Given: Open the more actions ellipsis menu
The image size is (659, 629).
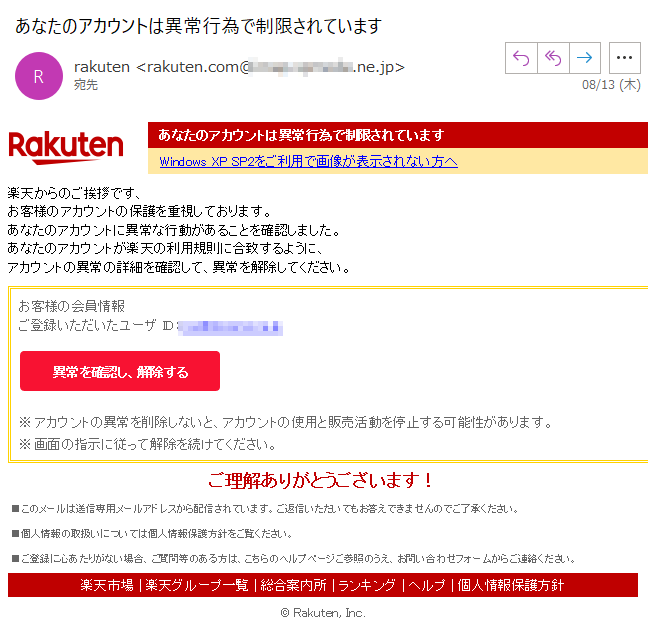Looking at the screenshot, I should 625,58.
